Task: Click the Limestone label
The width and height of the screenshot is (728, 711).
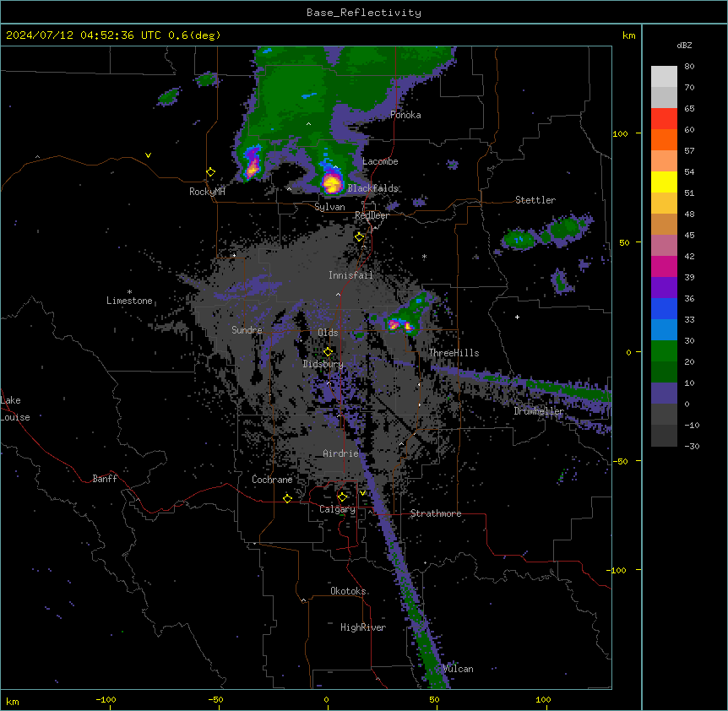Action: click(129, 301)
